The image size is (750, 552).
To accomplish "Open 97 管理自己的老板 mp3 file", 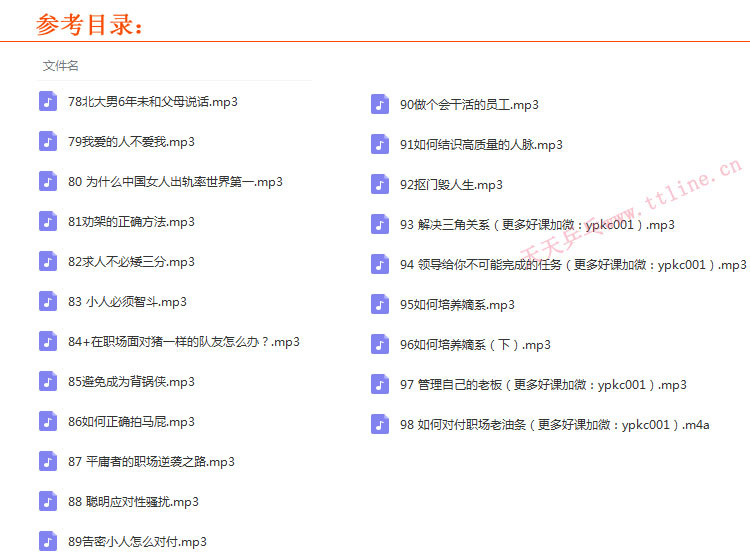I will click(543, 385).
